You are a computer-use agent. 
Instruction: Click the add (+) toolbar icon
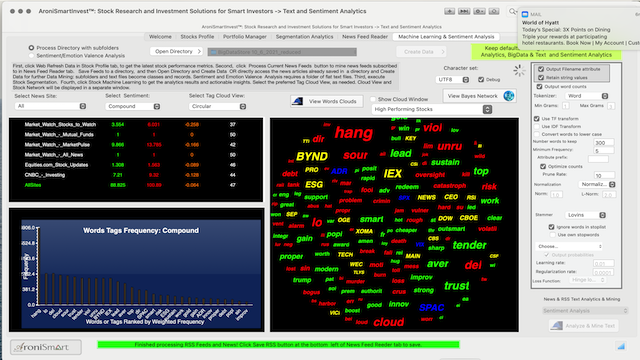click(449, 11)
